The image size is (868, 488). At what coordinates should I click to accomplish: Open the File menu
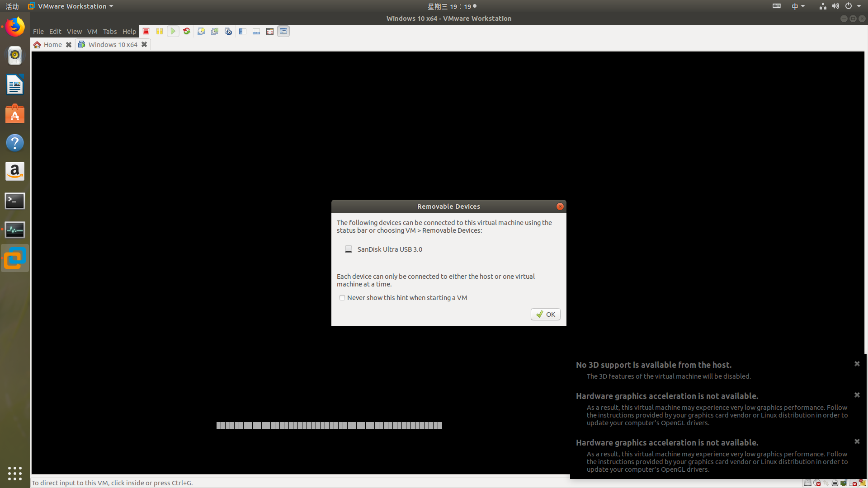[38, 31]
